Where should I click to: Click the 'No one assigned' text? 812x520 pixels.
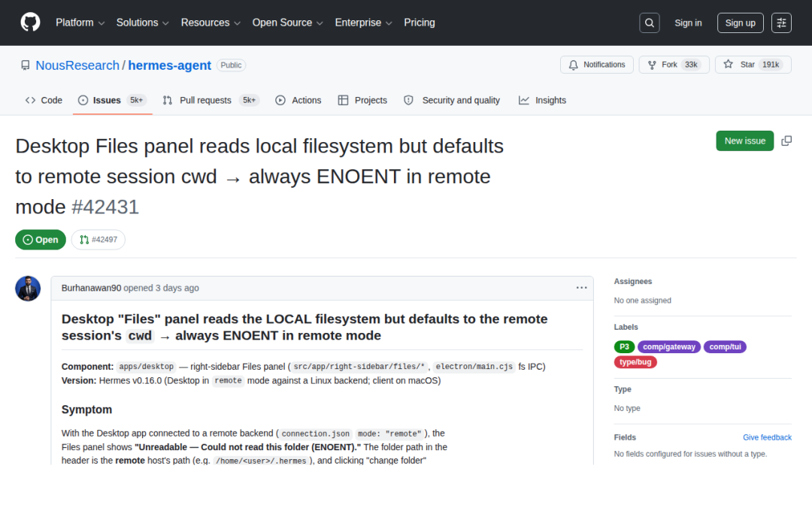coord(642,301)
